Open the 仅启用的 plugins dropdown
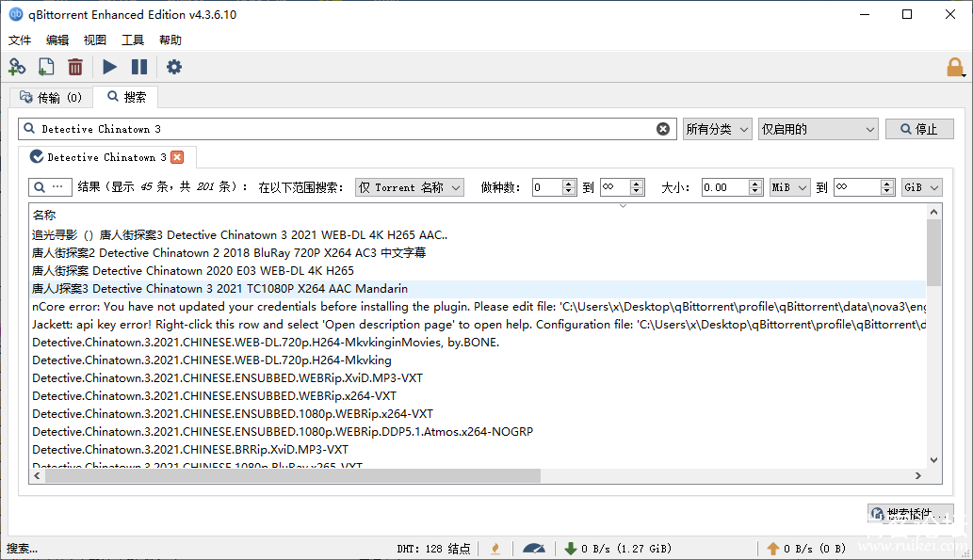 pos(818,129)
